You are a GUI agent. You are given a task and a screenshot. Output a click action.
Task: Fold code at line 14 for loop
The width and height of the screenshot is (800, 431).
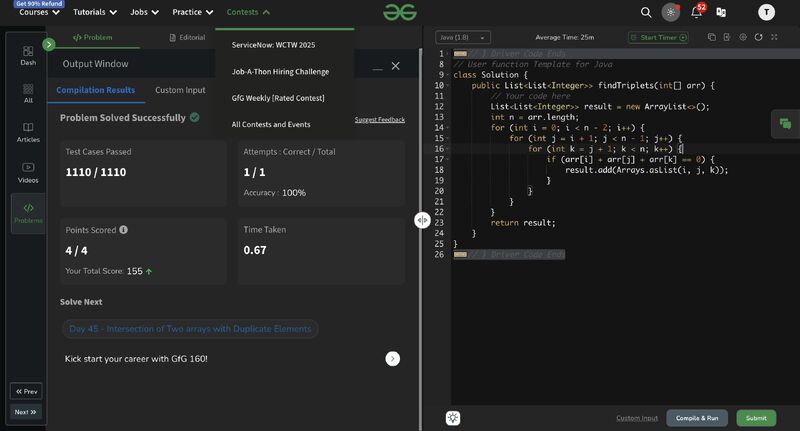[448, 128]
